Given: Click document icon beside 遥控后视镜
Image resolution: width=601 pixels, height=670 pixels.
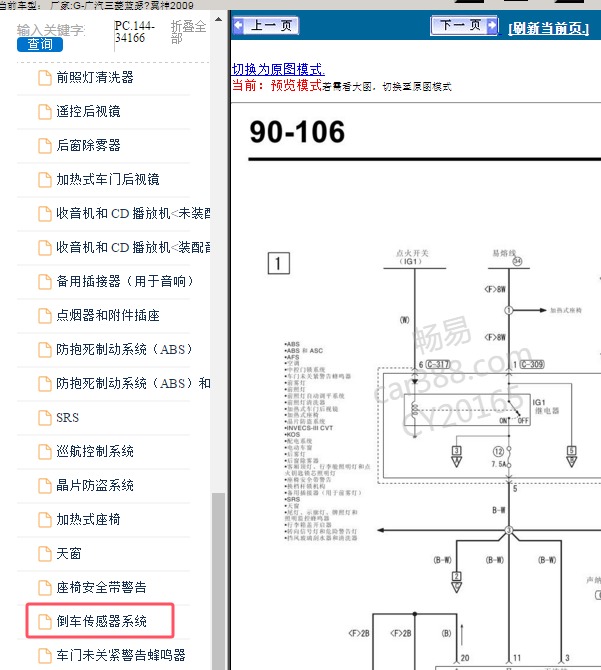Looking at the screenshot, I should (45, 112).
